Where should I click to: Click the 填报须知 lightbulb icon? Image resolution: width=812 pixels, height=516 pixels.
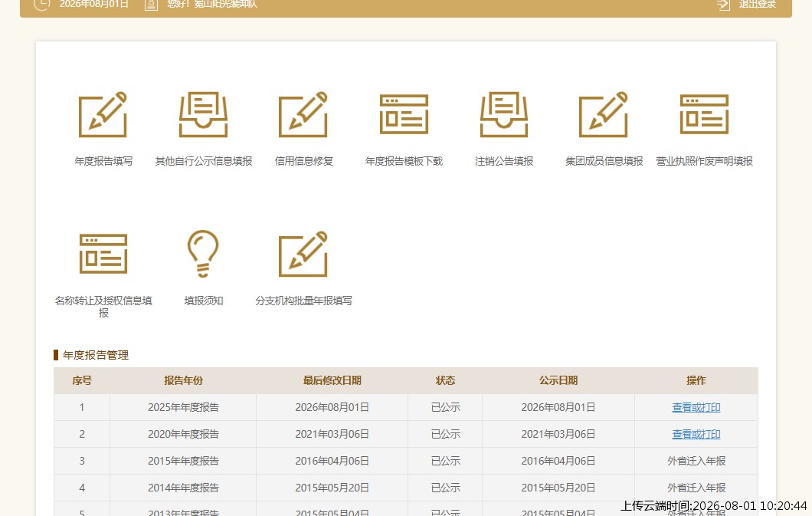click(x=203, y=254)
